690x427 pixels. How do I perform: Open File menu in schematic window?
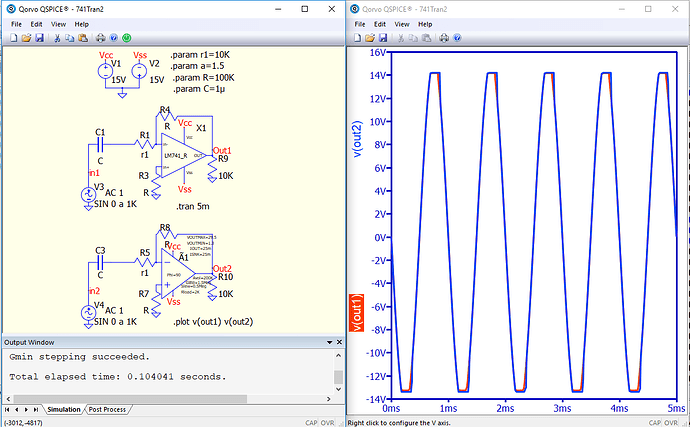[x=16, y=24]
